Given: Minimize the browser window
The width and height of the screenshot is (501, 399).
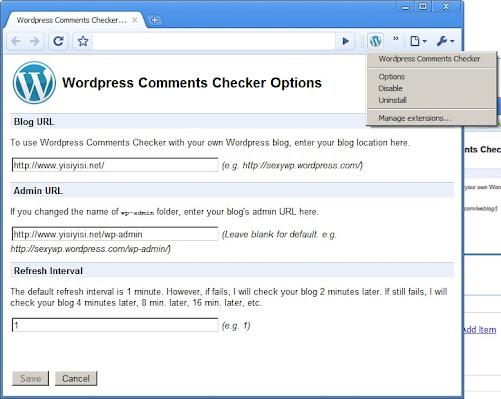Looking at the screenshot, I should (406, 7).
